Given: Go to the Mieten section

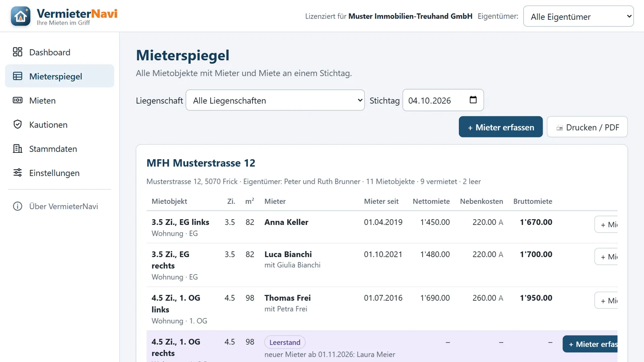Looking at the screenshot, I should pyautogui.click(x=60, y=100).
